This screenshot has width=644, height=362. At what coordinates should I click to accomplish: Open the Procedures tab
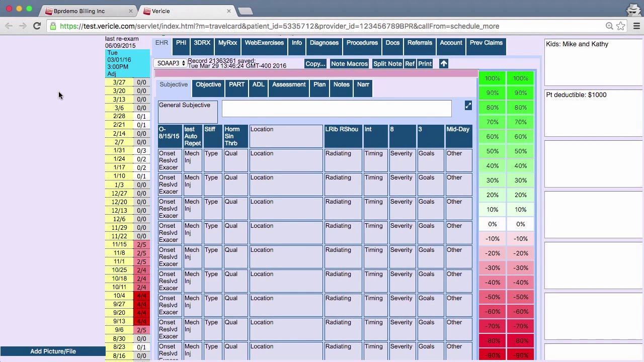(x=362, y=47)
